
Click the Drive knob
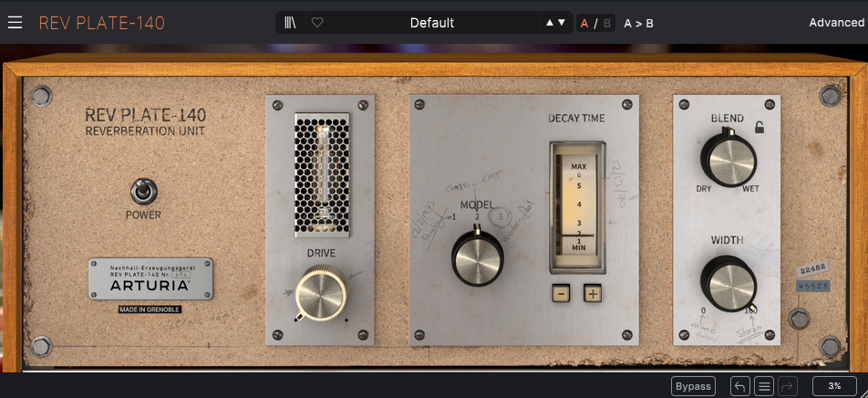click(x=320, y=292)
